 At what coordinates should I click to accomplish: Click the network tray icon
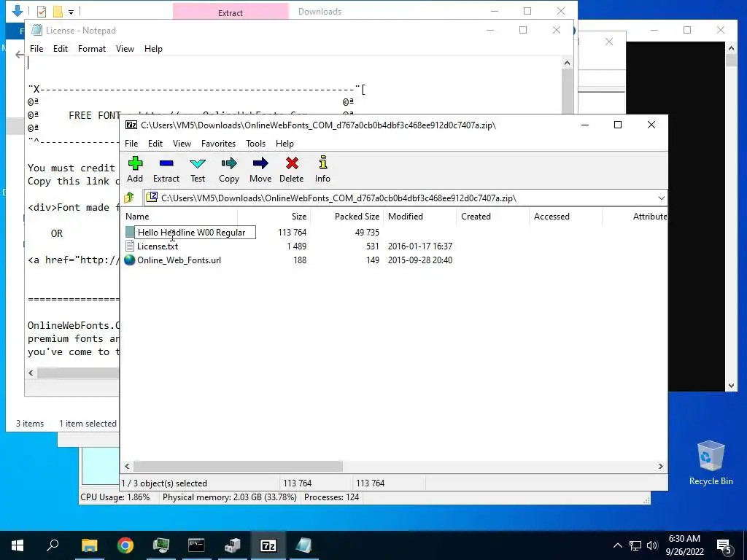tap(635, 545)
